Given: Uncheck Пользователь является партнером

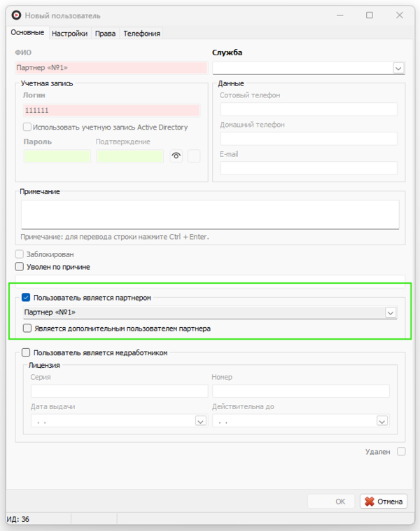Looking at the screenshot, I should coord(26,297).
